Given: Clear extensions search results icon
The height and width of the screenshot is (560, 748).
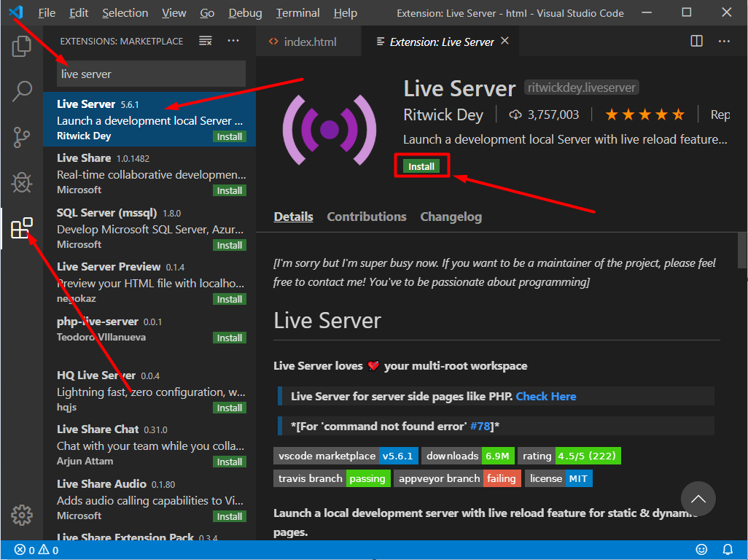Looking at the screenshot, I should click(205, 41).
